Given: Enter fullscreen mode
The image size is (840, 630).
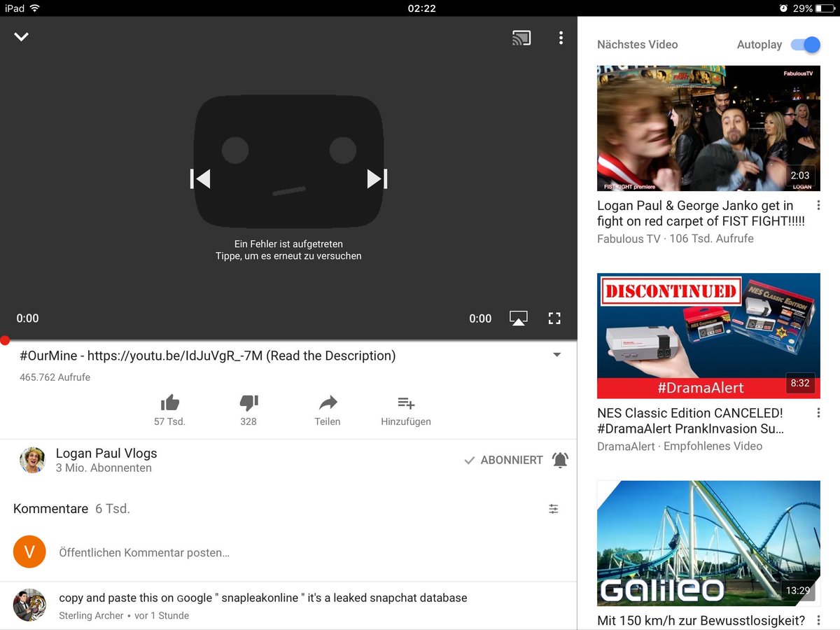Looking at the screenshot, I should coord(554,318).
